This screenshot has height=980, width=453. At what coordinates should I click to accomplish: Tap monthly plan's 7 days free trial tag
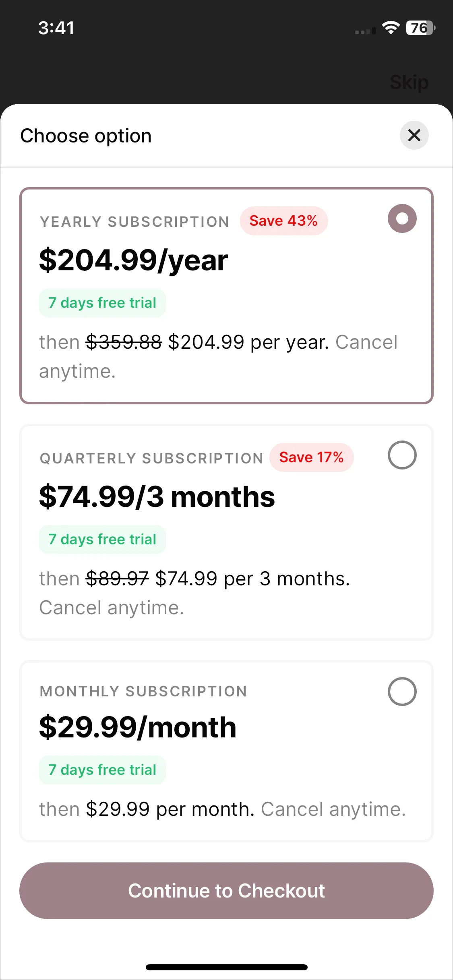click(x=102, y=770)
